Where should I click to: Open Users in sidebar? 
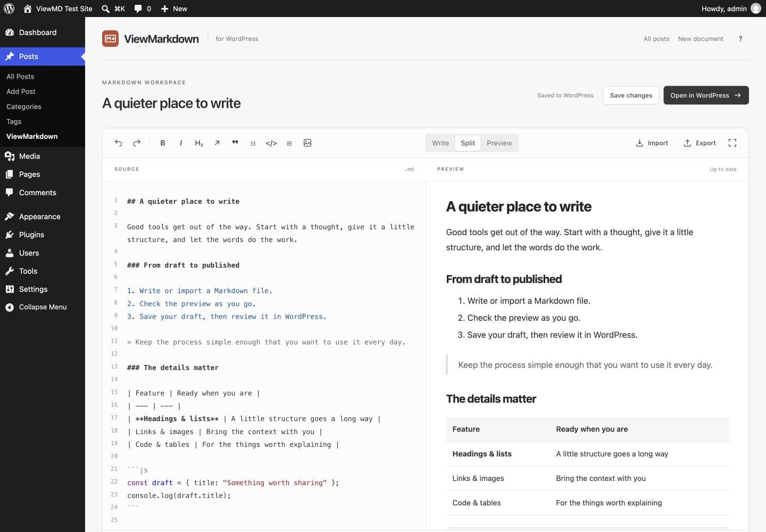tap(43, 253)
